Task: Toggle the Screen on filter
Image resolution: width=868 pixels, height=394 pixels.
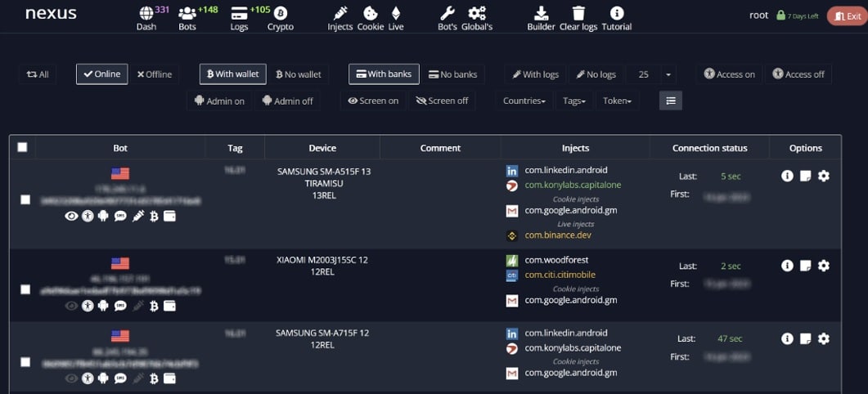Action: tap(373, 101)
